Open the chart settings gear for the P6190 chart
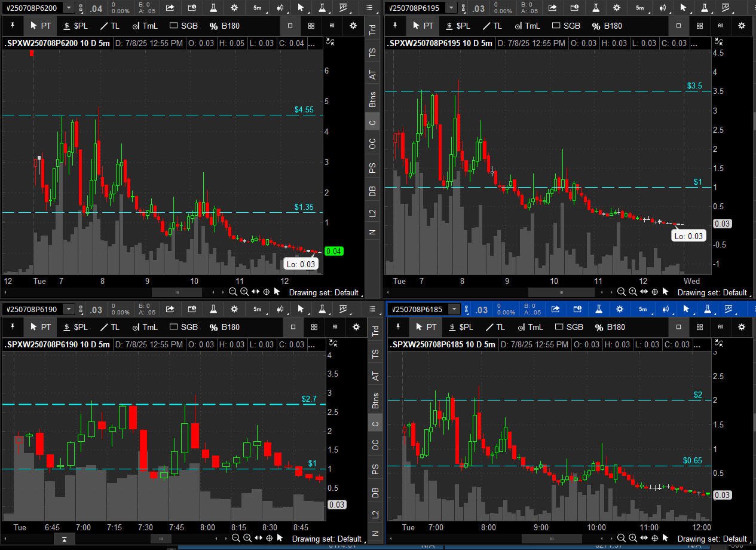This screenshot has width=756, height=550. tap(356, 327)
